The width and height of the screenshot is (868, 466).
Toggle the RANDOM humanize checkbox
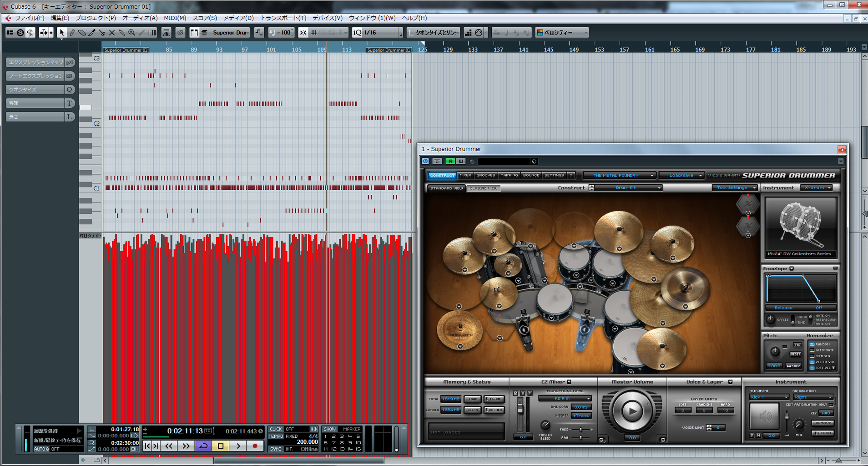[x=812, y=344]
